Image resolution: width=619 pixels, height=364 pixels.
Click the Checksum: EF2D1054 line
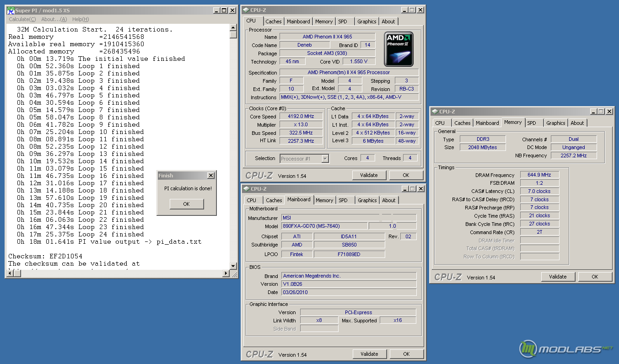(45, 256)
